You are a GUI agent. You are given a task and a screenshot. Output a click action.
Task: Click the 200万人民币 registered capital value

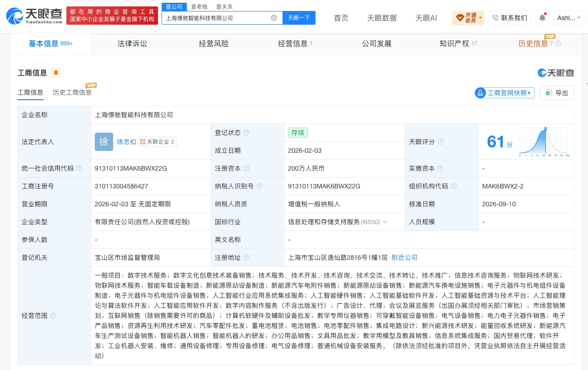click(306, 168)
